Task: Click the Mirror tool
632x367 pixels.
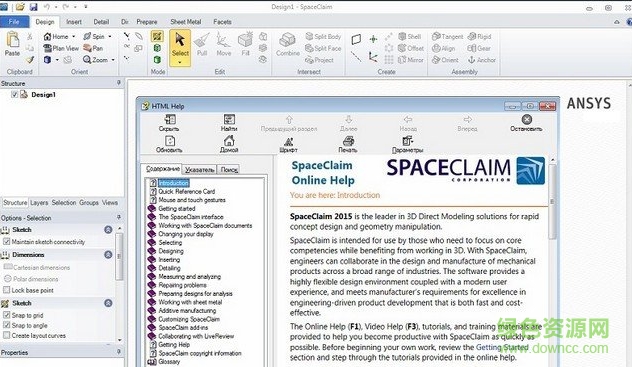Action: pyautogui.click(x=411, y=60)
